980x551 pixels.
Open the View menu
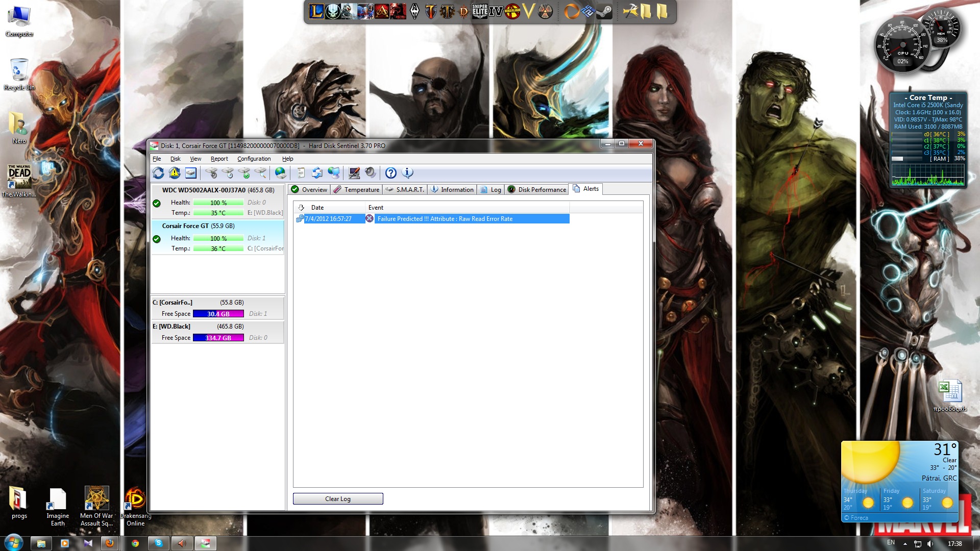(x=195, y=159)
